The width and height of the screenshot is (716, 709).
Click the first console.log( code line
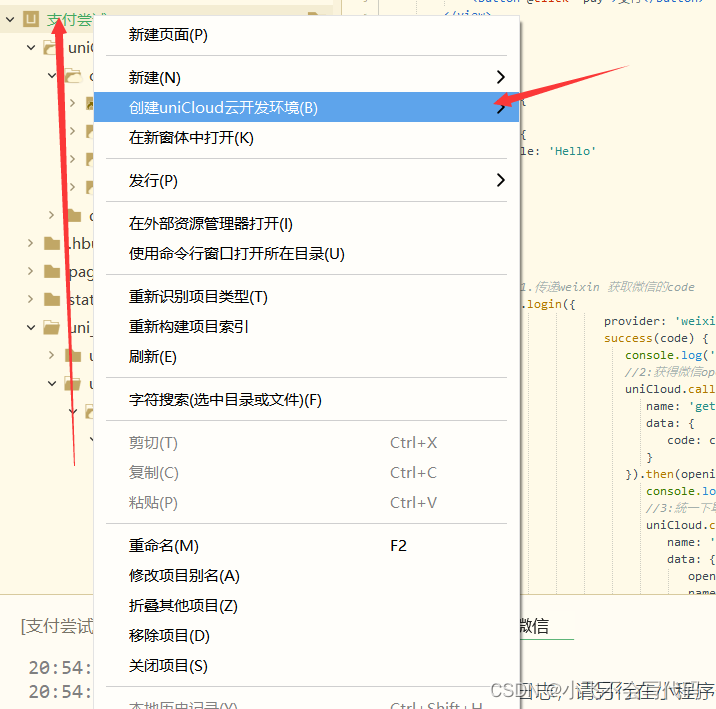[x=670, y=355]
